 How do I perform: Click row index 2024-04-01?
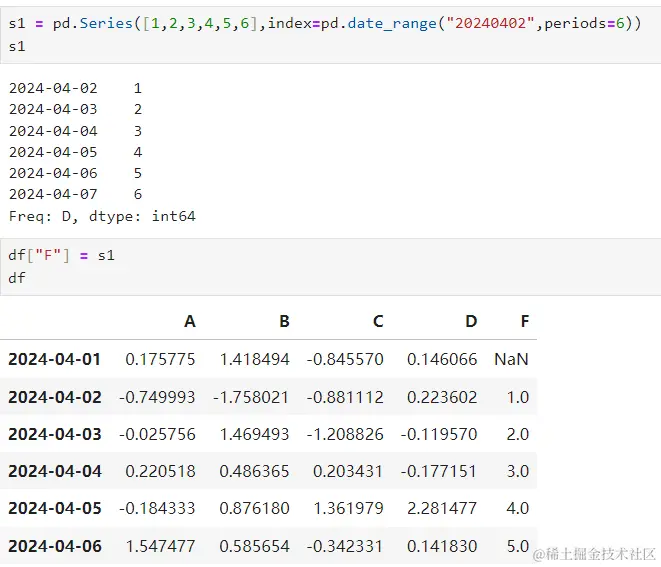pos(55,360)
